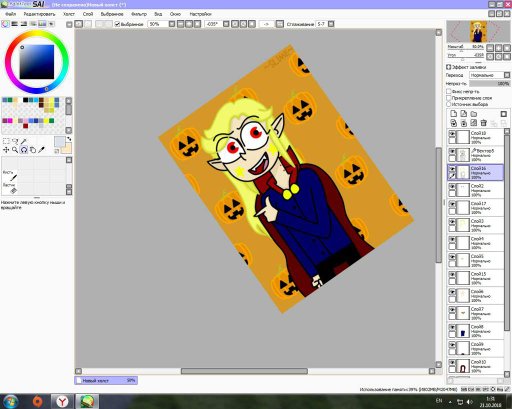Viewport: 512px width, 409px height.
Task: Select the Magic Wand tool
Action: pos(24,141)
